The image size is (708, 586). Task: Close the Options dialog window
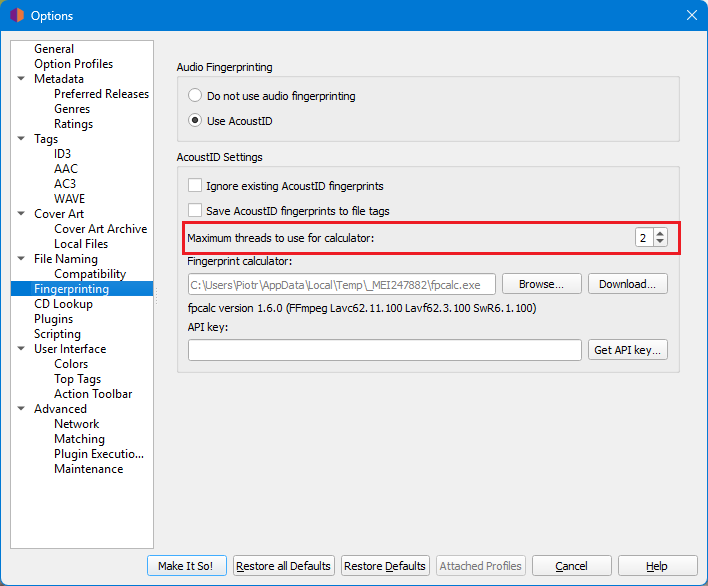(x=691, y=15)
